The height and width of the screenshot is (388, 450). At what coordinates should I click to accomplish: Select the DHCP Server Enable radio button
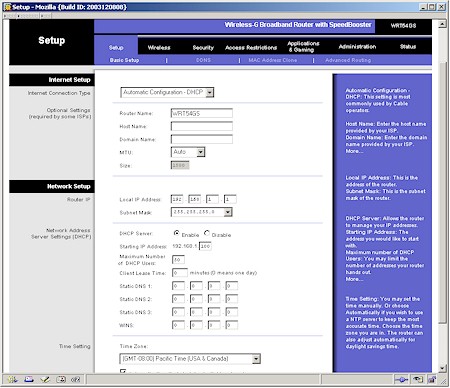point(176,233)
